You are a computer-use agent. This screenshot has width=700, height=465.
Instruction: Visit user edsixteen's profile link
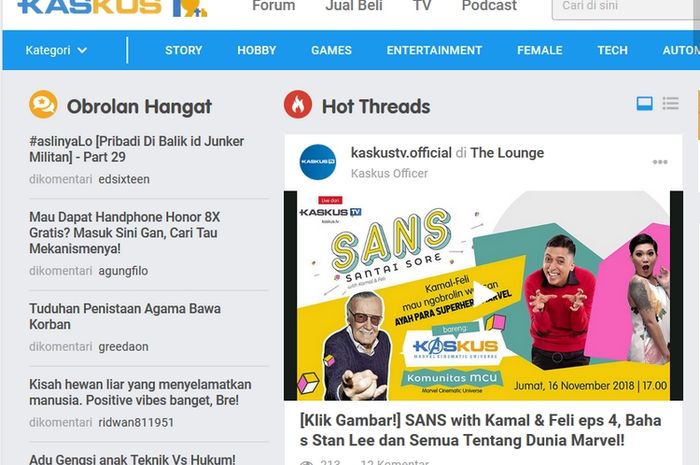point(124,179)
